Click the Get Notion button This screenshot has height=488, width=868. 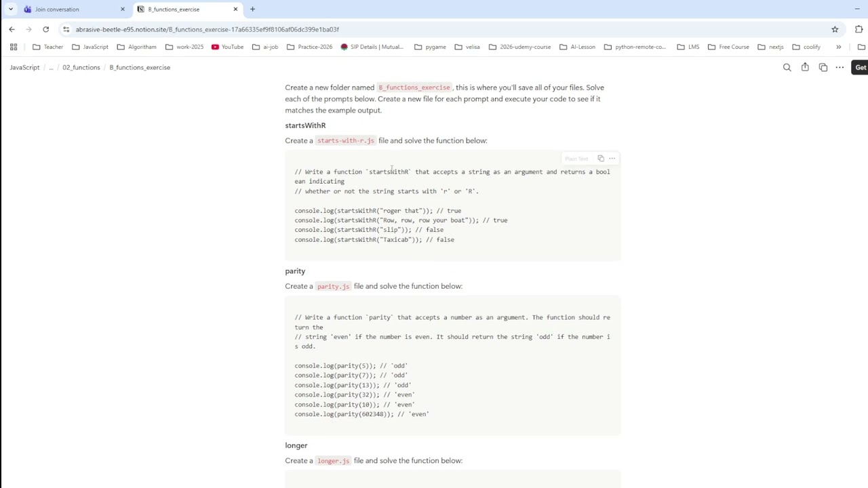861,67
